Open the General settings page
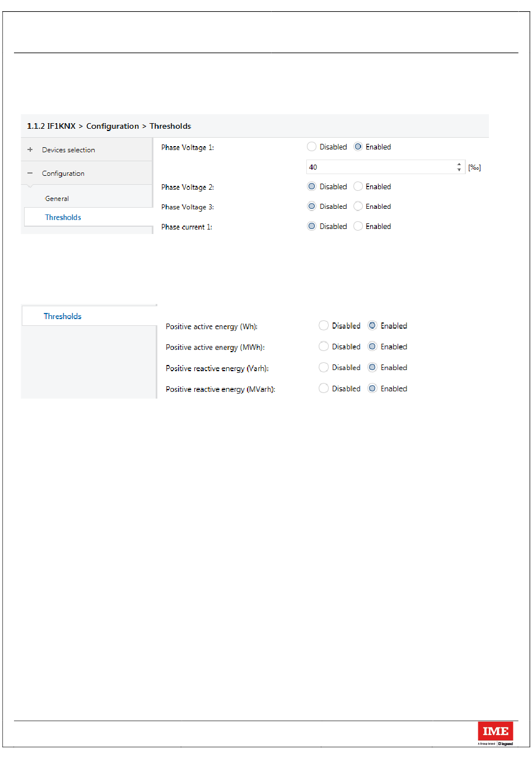Viewport: 532px width, 772px height. (x=57, y=199)
